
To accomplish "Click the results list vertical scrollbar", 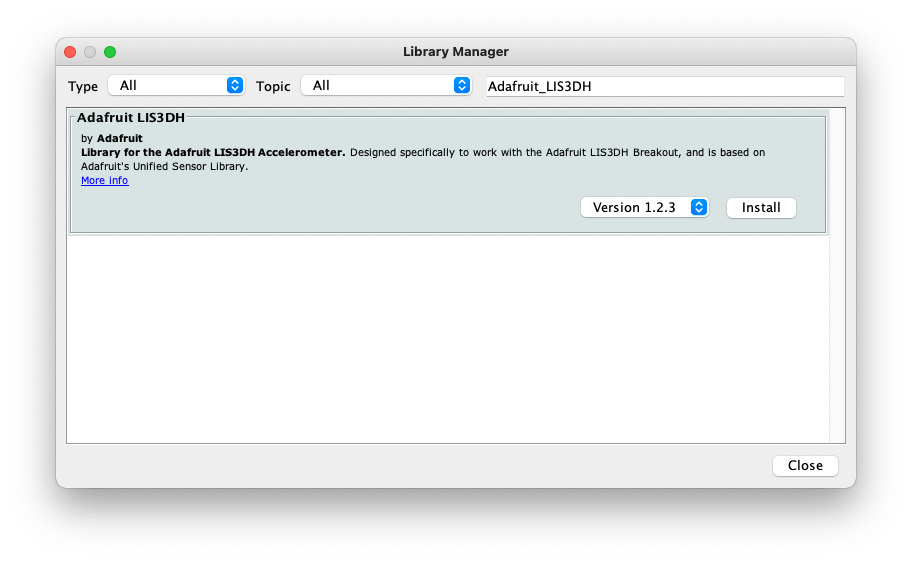I will 837,275.
